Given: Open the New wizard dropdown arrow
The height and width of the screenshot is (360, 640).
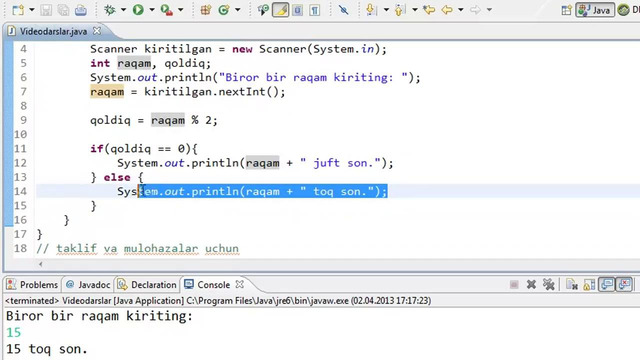Looking at the screenshot, I should 32,10.
